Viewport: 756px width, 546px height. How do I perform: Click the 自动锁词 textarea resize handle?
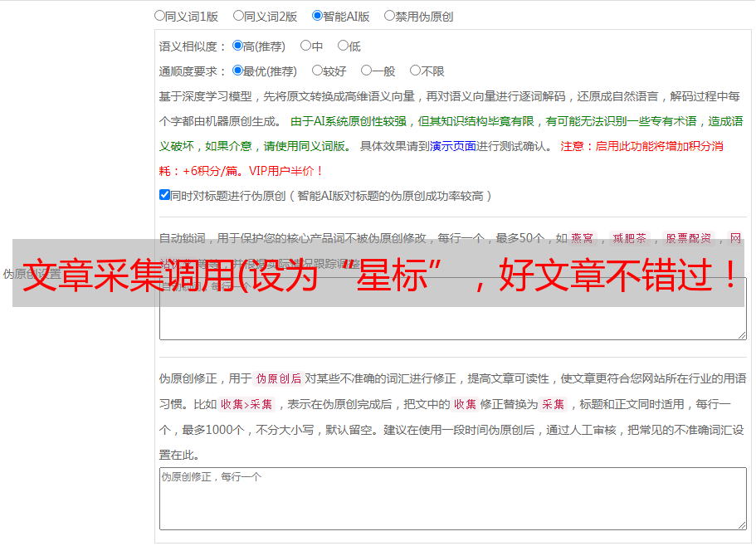pyautogui.click(x=742, y=335)
